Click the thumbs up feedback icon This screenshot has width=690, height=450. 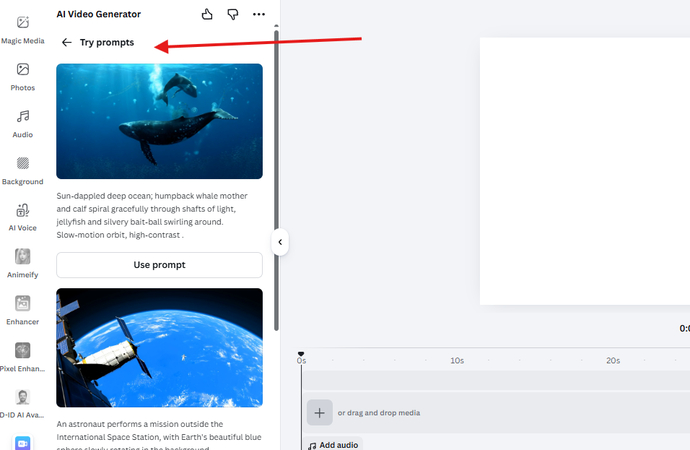point(207,14)
